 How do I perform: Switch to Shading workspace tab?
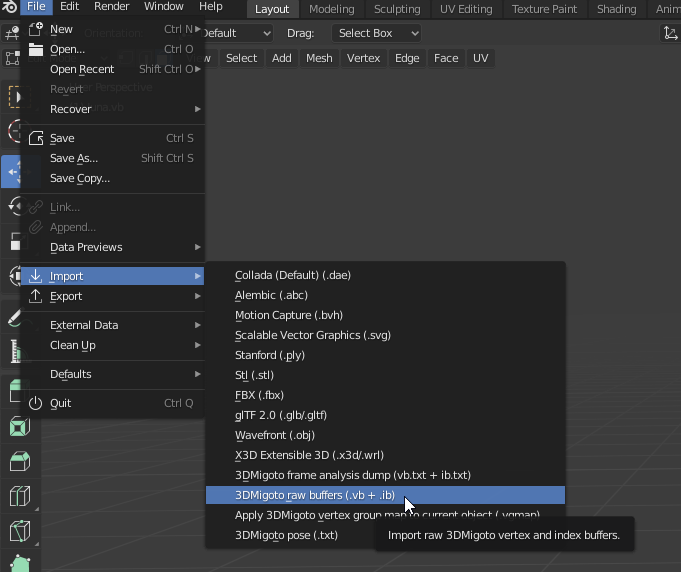[x=616, y=9]
